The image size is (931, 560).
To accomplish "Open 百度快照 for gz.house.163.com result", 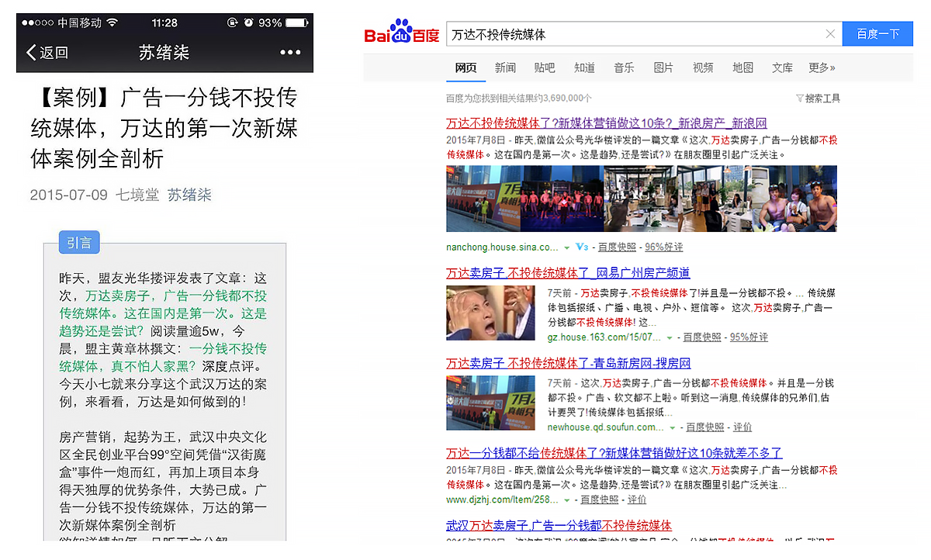I will point(702,337).
